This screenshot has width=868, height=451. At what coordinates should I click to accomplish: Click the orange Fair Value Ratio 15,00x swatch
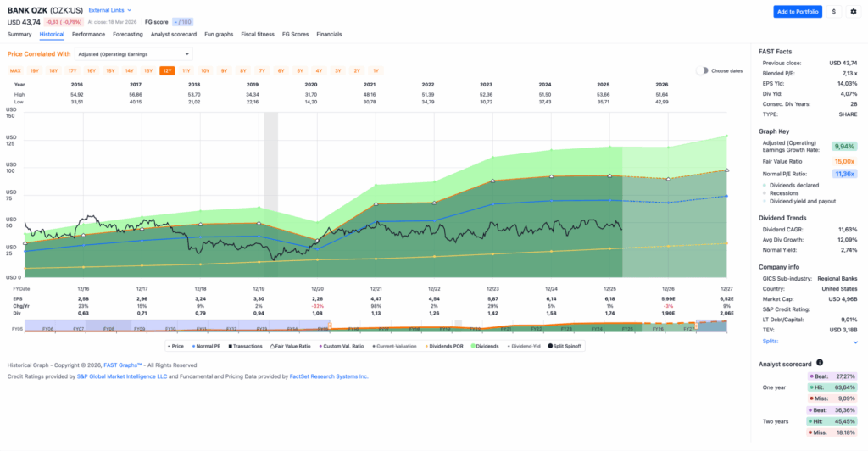tap(843, 159)
